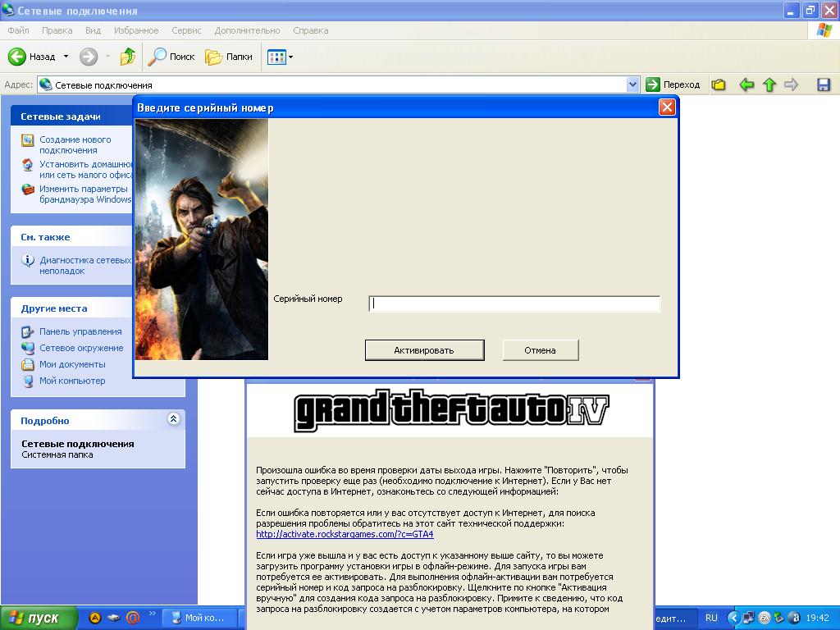840x630 pixels.
Task: Open the Избранное menu
Action: [x=136, y=30]
